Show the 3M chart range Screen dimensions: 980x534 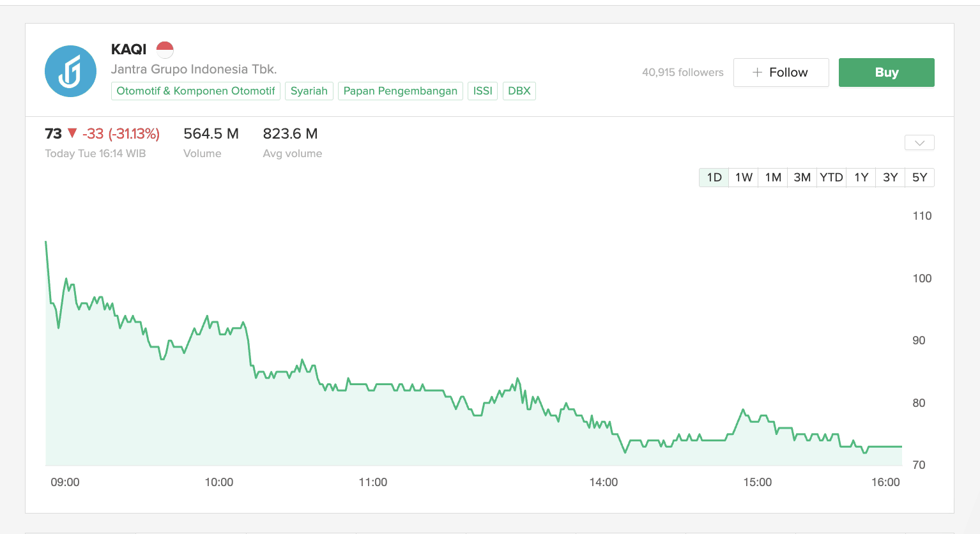click(802, 178)
